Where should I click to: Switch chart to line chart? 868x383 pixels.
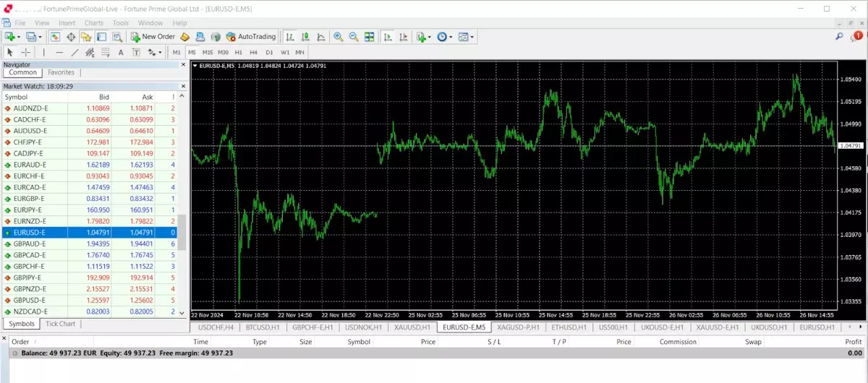tap(320, 37)
